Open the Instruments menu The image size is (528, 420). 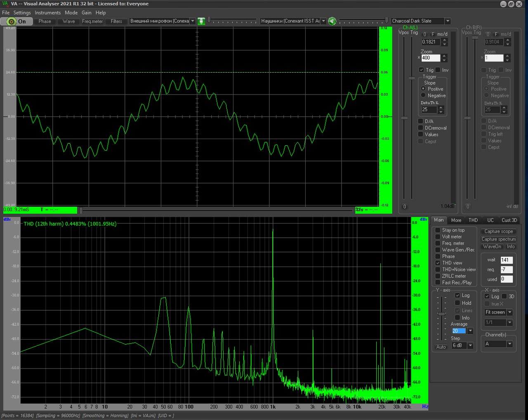click(47, 13)
